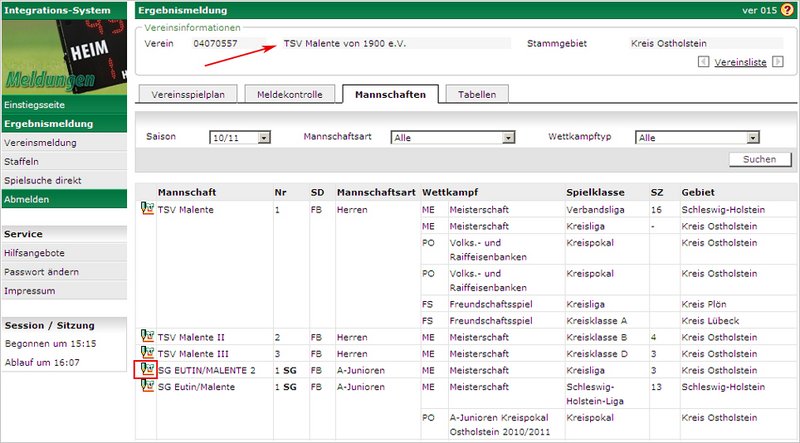Image resolution: width=800 pixels, height=443 pixels.
Task: Click Abmelden to log out
Action: (28, 200)
